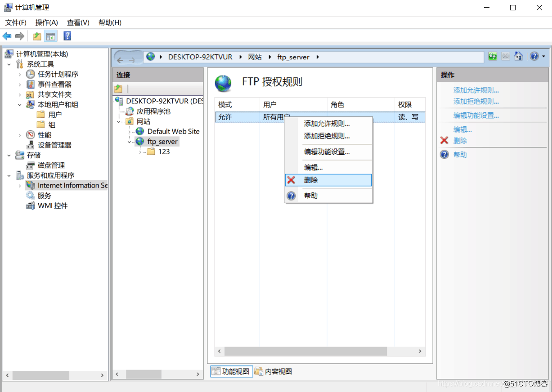Screen dimensions: 552x392
Task: Collapse the 系统工具 tree node
Action: 9,64
